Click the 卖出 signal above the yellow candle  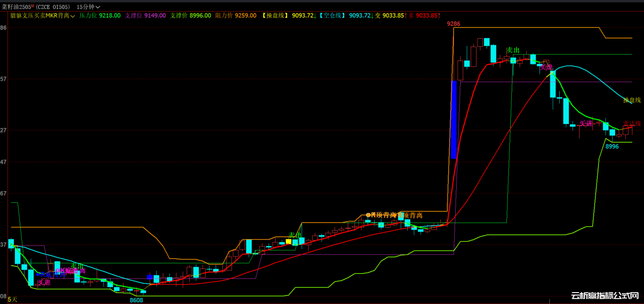tap(295, 235)
